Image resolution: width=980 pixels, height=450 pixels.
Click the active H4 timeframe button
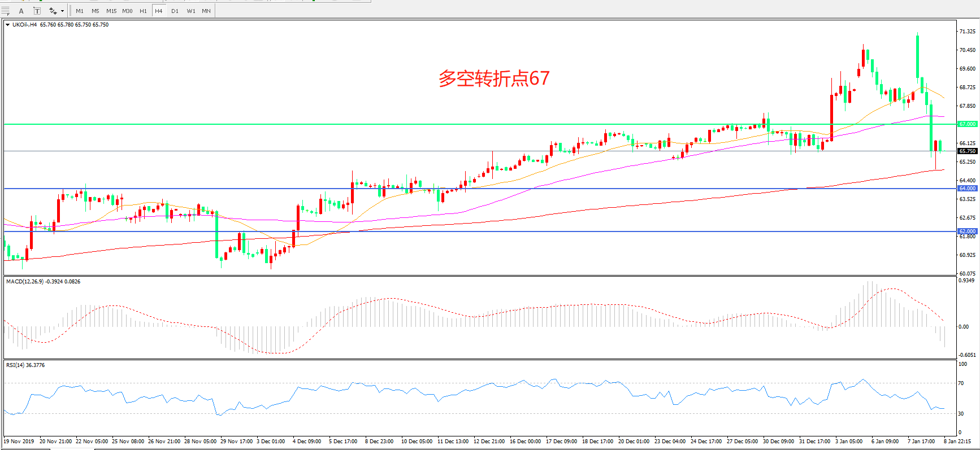(159, 11)
